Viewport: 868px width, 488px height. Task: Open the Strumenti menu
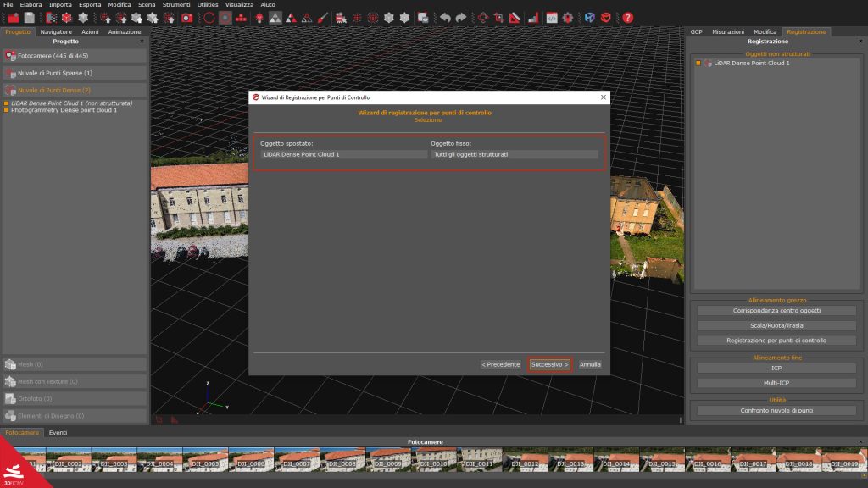tap(176, 4)
